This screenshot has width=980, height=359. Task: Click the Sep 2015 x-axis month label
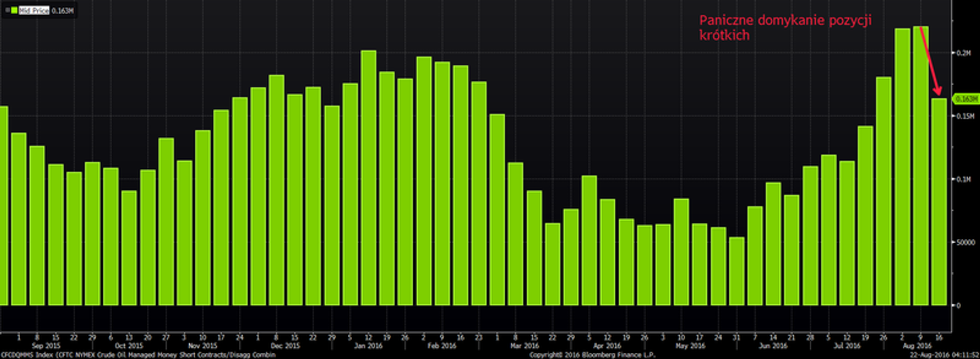tap(46, 346)
